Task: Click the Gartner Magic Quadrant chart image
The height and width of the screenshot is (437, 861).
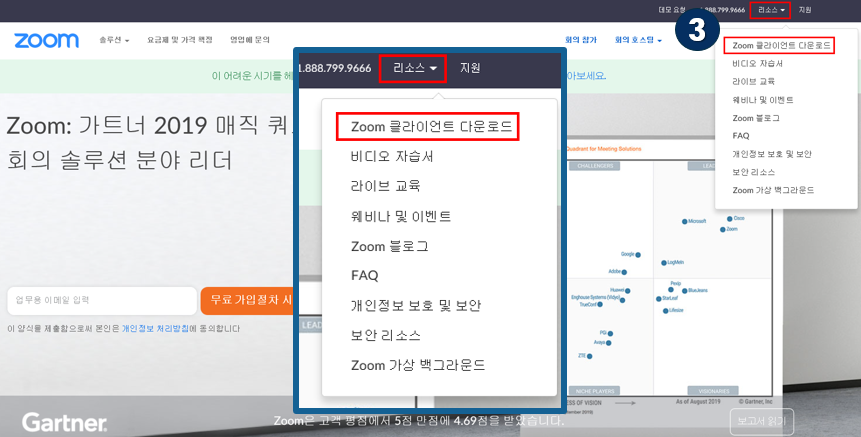Action: tap(669, 274)
